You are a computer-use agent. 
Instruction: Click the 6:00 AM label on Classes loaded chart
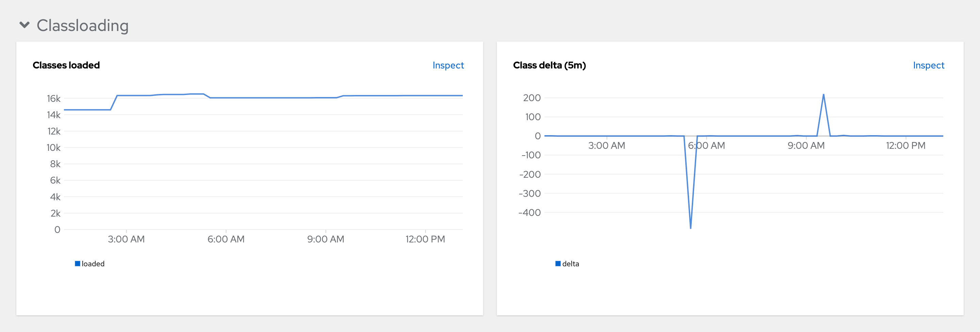[226, 239]
